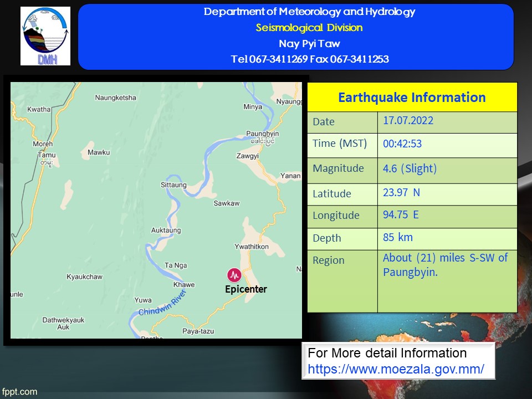Click the 'Paungbyin' town label on map

point(262,134)
